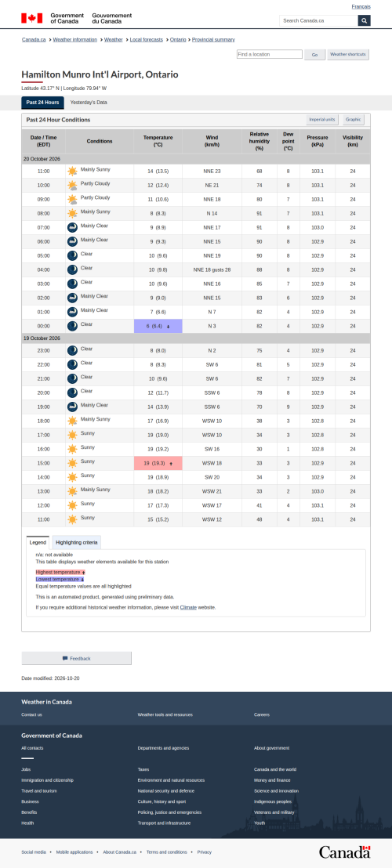
Task: Click the Canada wordmark logo in footer
Action: 344,852
